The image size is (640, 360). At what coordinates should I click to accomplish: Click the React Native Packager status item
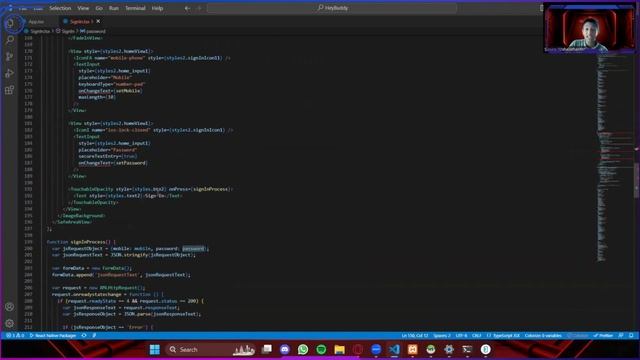[53, 336]
